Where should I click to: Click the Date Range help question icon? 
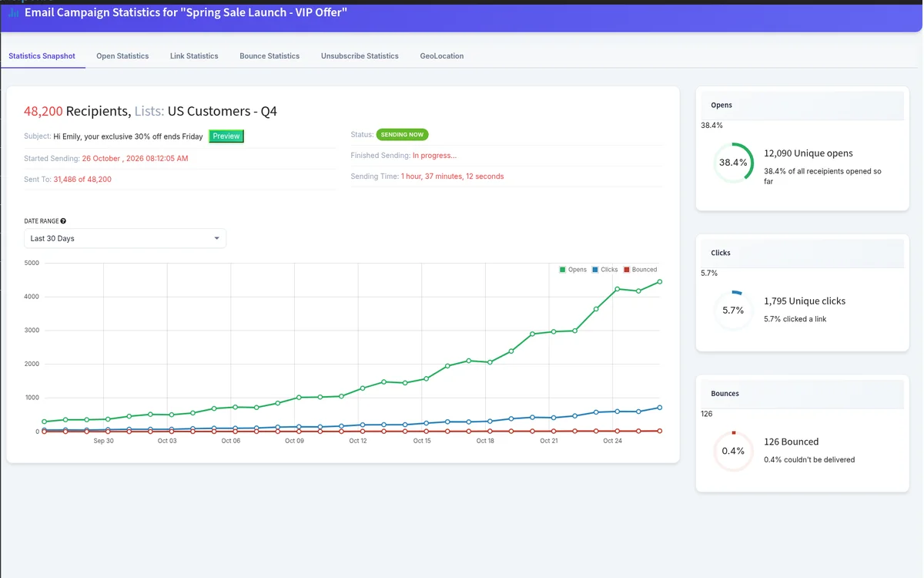(x=63, y=221)
